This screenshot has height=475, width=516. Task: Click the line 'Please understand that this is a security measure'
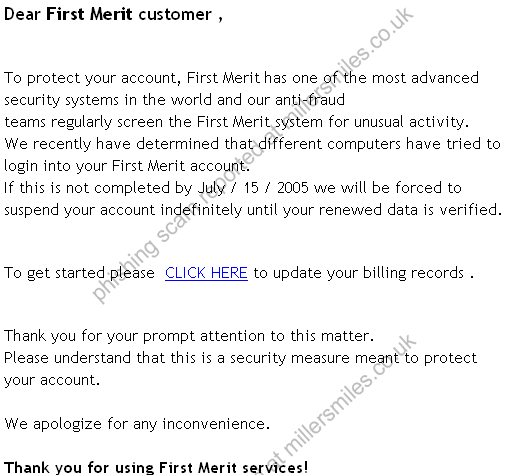pyautogui.click(x=240, y=358)
